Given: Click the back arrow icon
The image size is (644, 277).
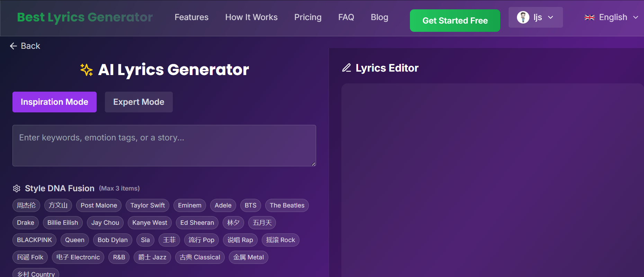Looking at the screenshot, I should (14, 46).
